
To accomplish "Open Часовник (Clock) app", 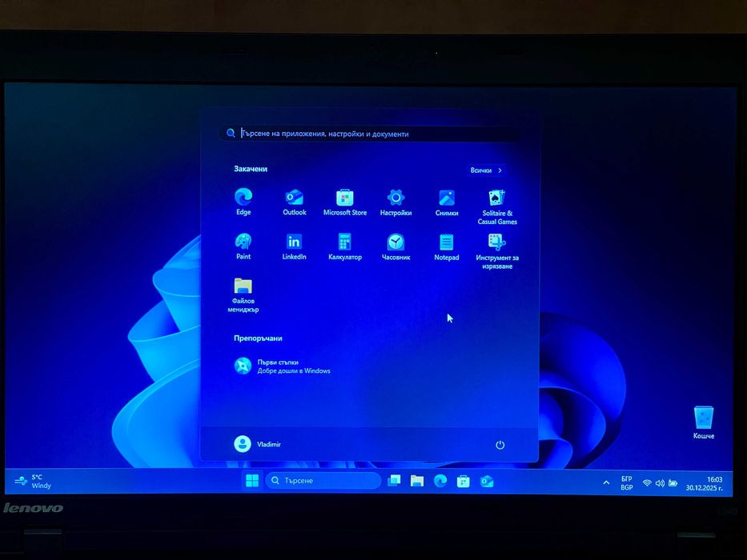I will tap(396, 248).
